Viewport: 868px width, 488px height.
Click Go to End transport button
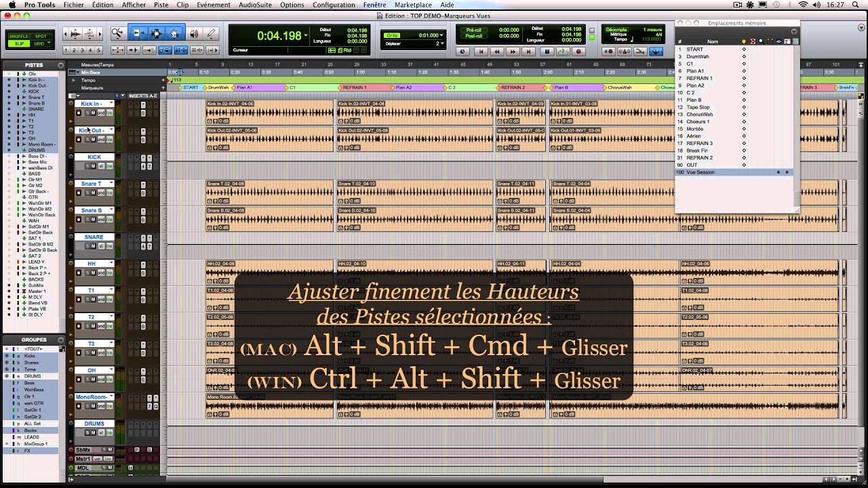click(529, 52)
